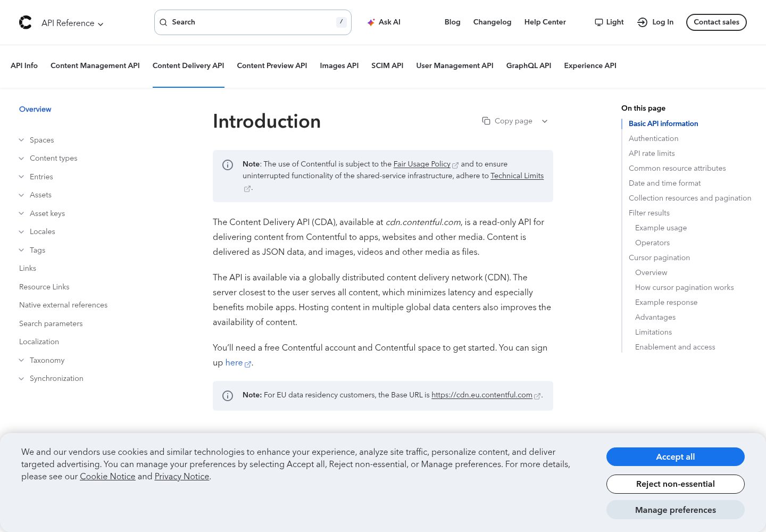Click the magnifier icon in the search box
Viewport: 766px width, 532px height.
(163, 22)
